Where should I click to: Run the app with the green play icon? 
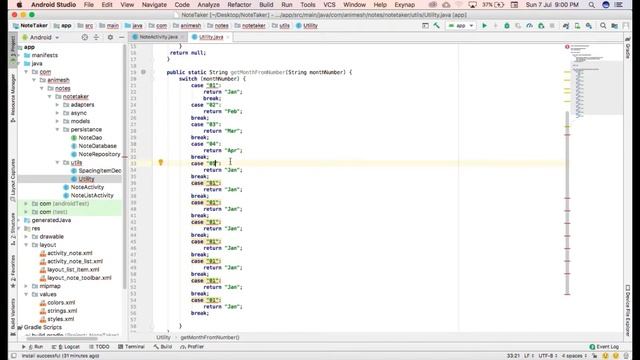(x=484, y=26)
